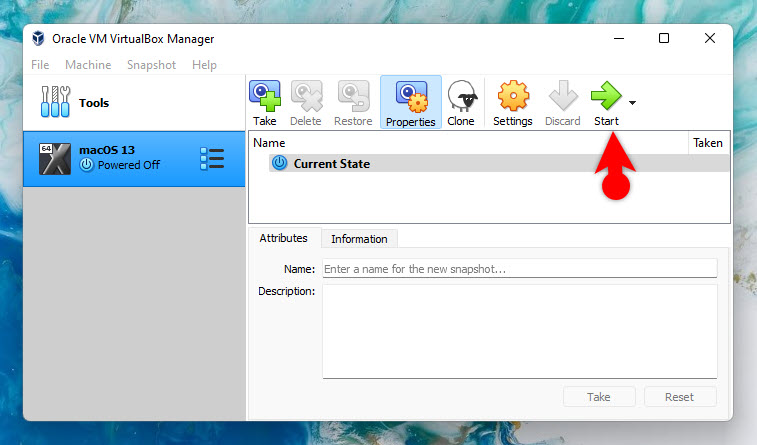Click the Reset button
This screenshot has width=757, height=445.
click(x=679, y=397)
